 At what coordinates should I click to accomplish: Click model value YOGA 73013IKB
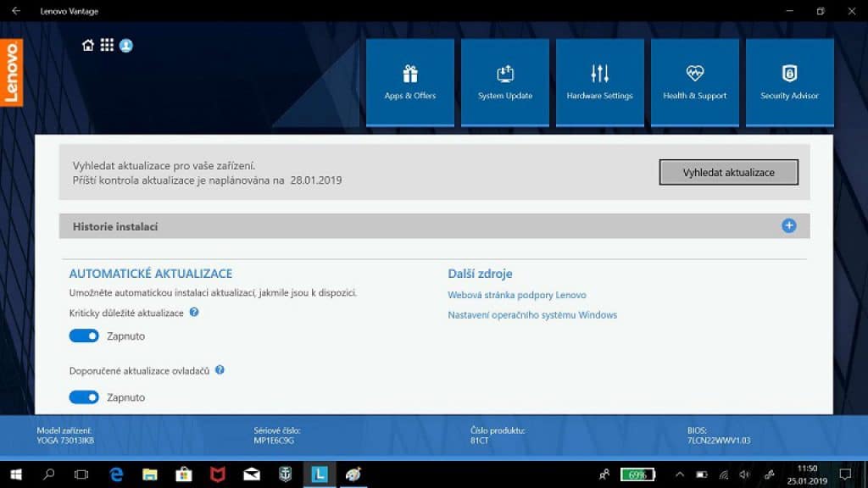(65, 441)
